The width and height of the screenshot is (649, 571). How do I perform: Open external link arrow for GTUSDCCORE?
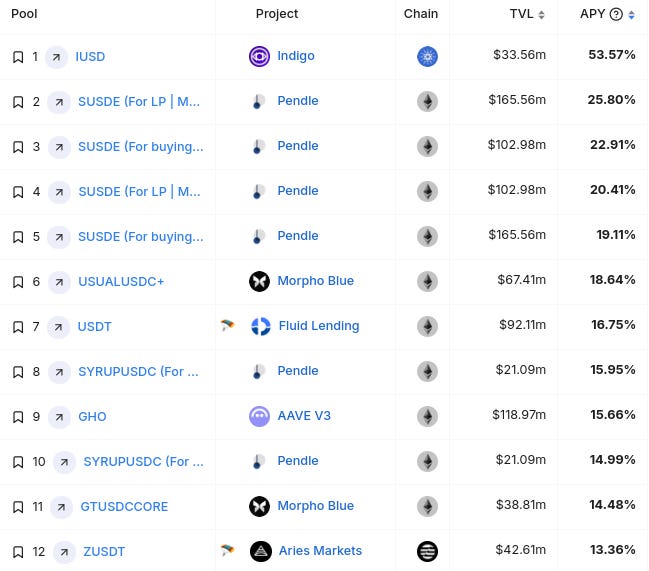click(61, 507)
